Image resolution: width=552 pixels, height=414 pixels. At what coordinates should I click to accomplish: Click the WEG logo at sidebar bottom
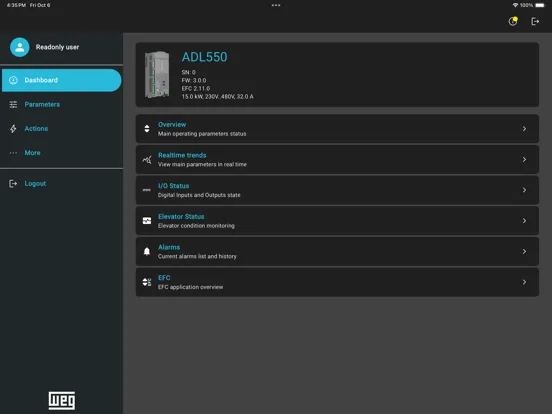[62, 401]
